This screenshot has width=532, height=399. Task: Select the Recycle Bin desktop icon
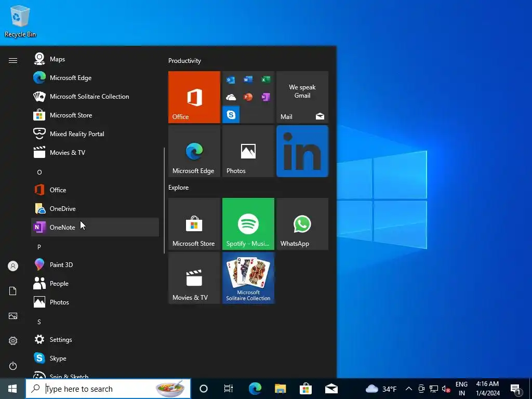pyautogui.click(x=20, y=21)
